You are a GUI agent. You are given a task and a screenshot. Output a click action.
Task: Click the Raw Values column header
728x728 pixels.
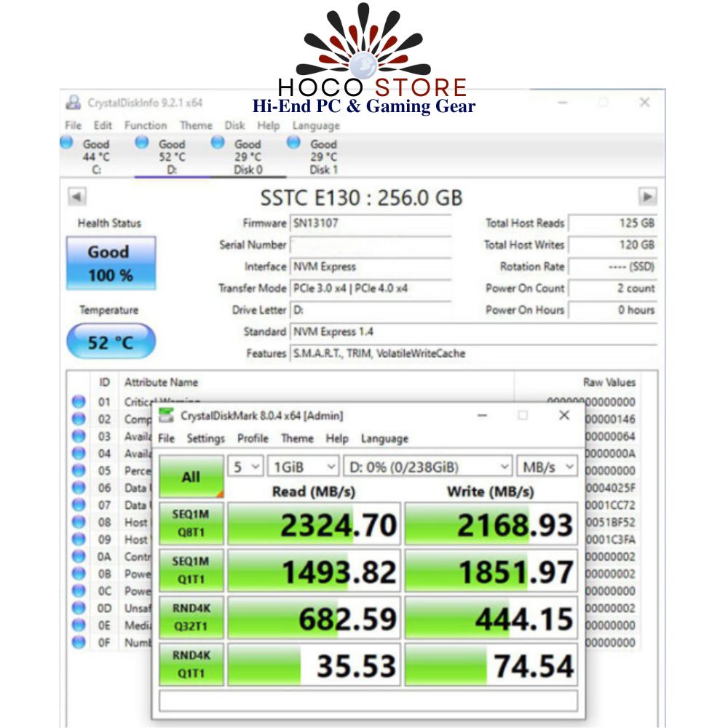(x=609, y=382)
